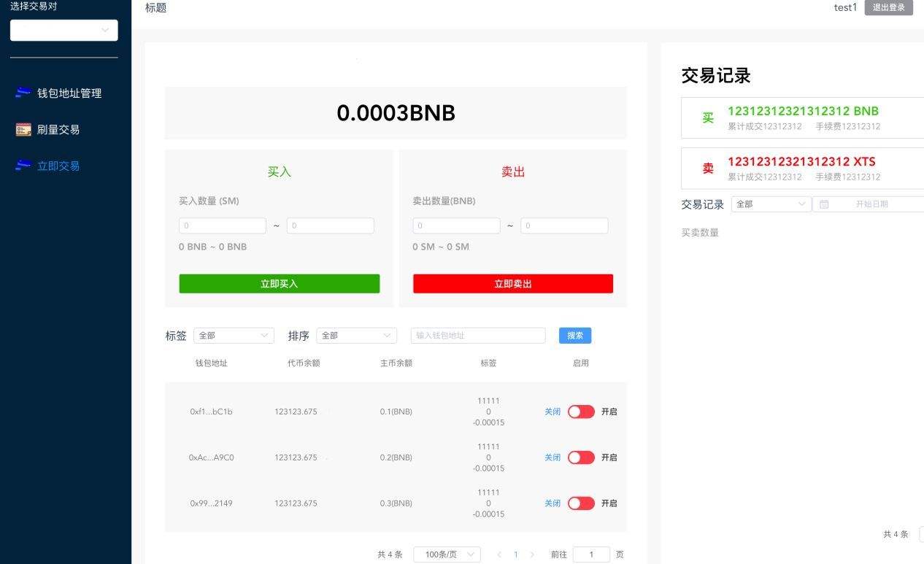924x564 pixels.
Task: Toggle the switch for wallet 0xAc...A9C0
Action: [x=580, y=457]
